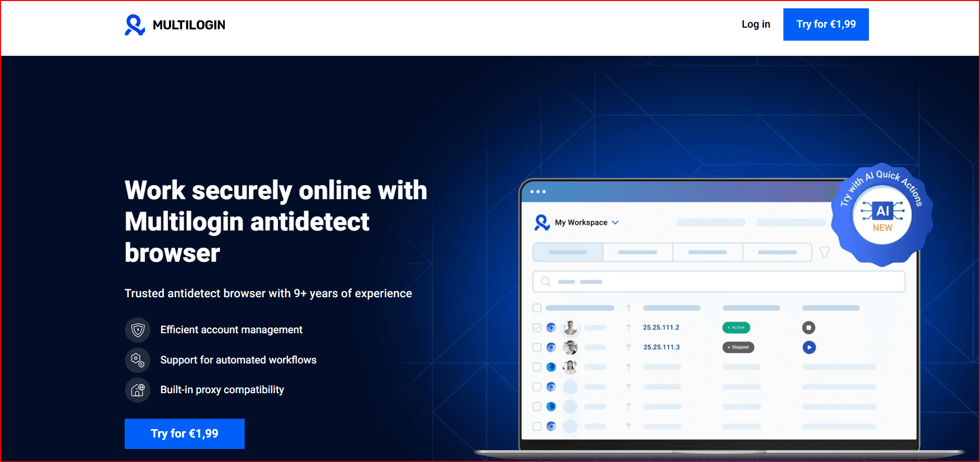Tick the select-all checkbox in table header
Viewport: 980px width, 462px height.
click(x=537, y=308)
